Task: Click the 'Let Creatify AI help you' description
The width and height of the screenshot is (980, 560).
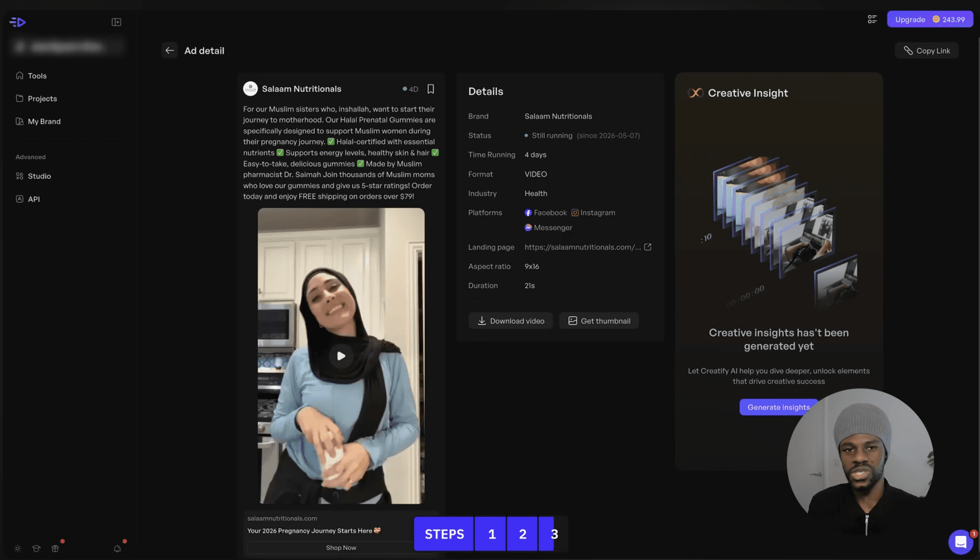Action: pyautogui.click(x=778, y=376)
